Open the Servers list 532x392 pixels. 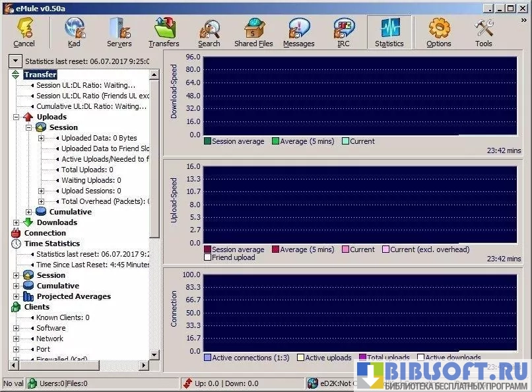[119, 28]
